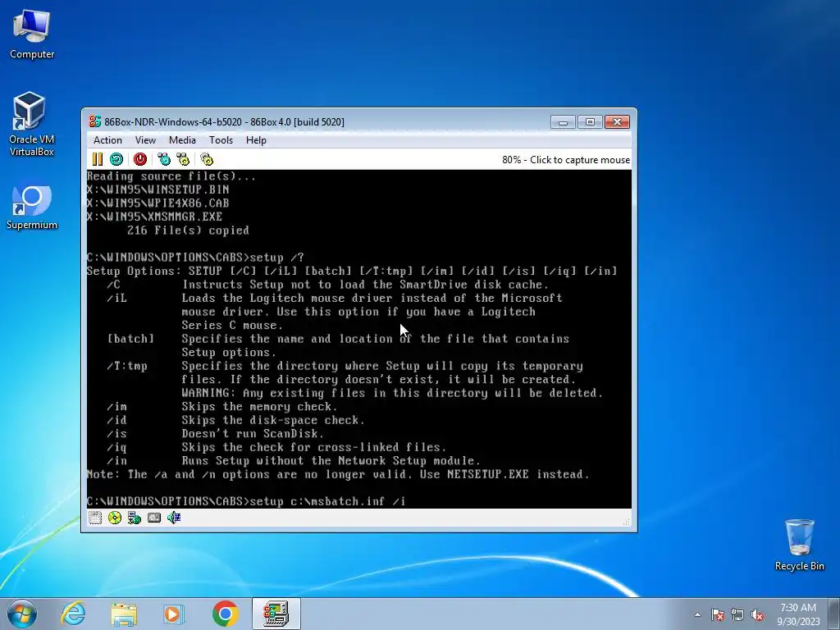This screenshot has height=630, width=840.
Task: Open the Tools menu
Action: coord(221,139)
